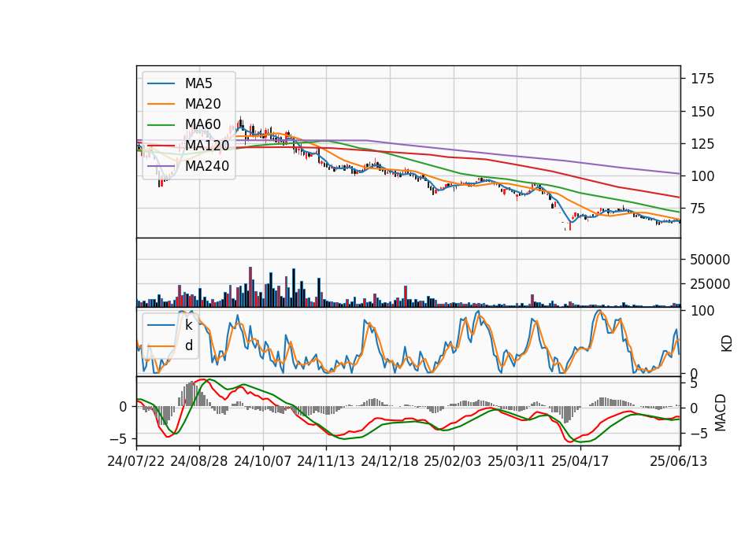Click the 175 price axis tick label

(702, 79)
